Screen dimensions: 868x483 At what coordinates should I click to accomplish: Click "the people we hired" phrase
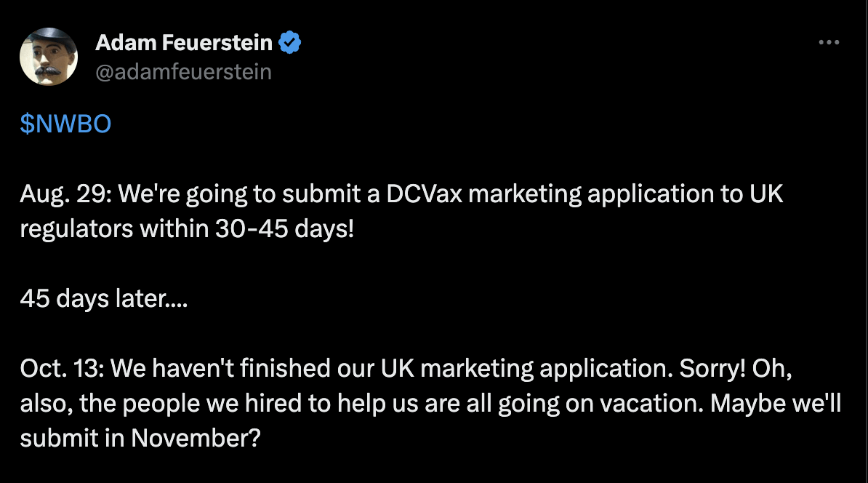click(164, 403)
